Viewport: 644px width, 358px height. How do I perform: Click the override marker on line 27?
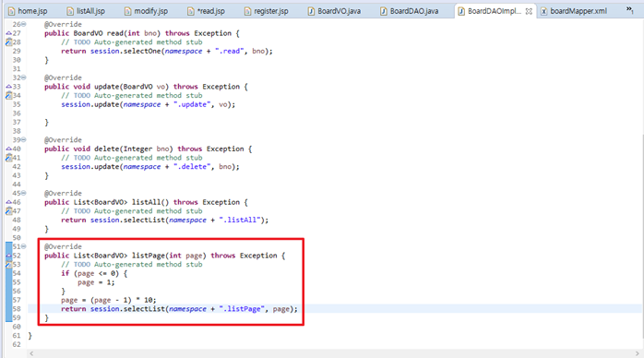(x=8, y=33)
